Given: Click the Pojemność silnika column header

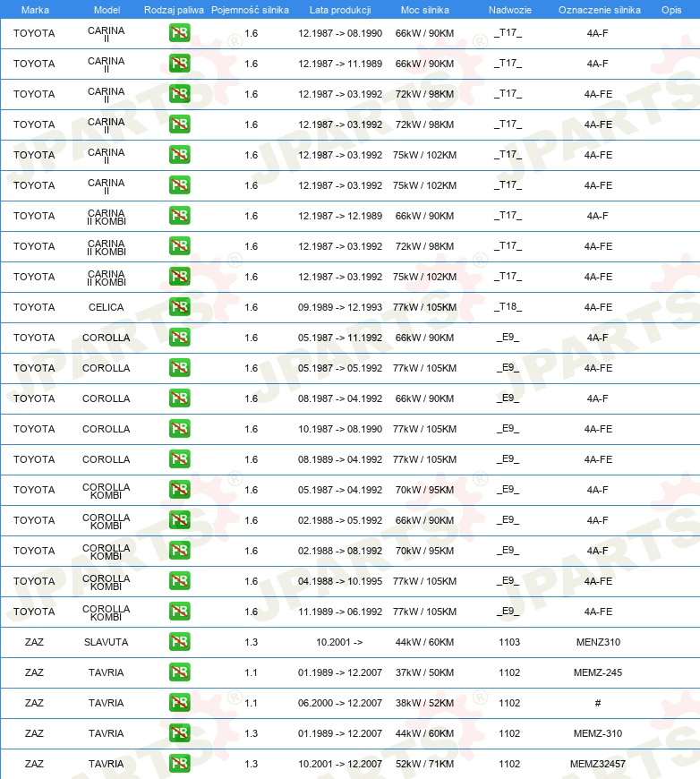Looking at the screenshot, I should 250,10.
